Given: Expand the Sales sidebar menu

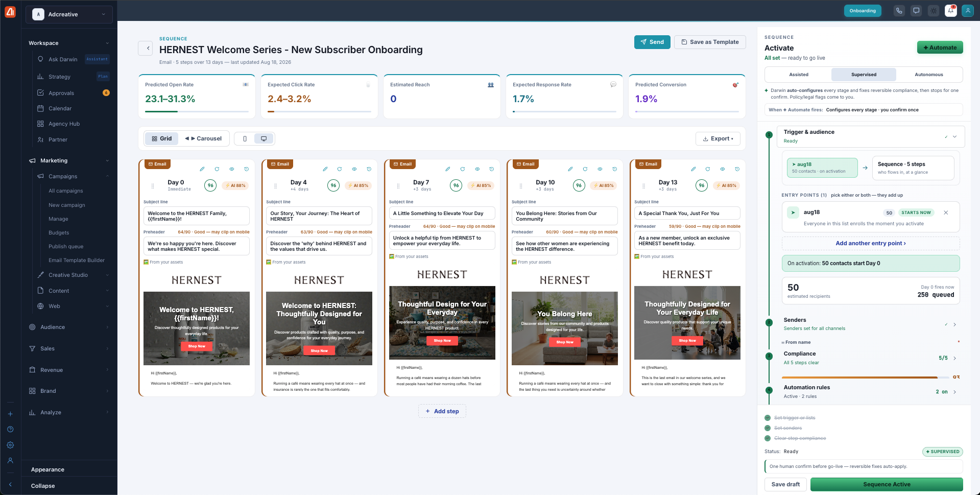Looking at the screenshot, I should pos(69,348).
